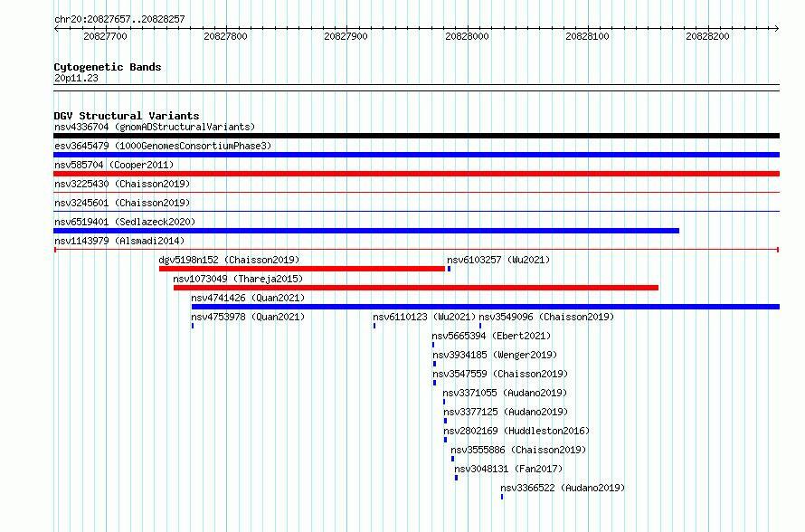The image size is (805, 532).
Task: Open the nsv3048131 Fan2017 label
Action: click(x=508, y=469)
